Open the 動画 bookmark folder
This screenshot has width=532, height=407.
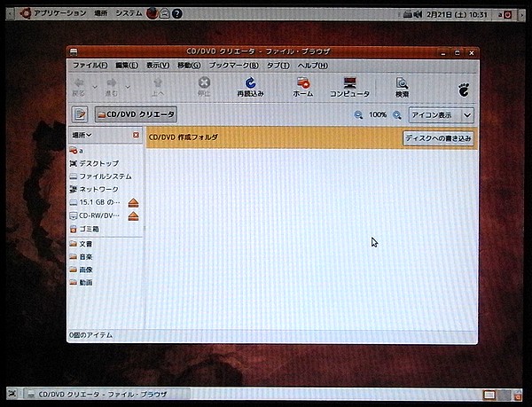(x=106, y=282)
